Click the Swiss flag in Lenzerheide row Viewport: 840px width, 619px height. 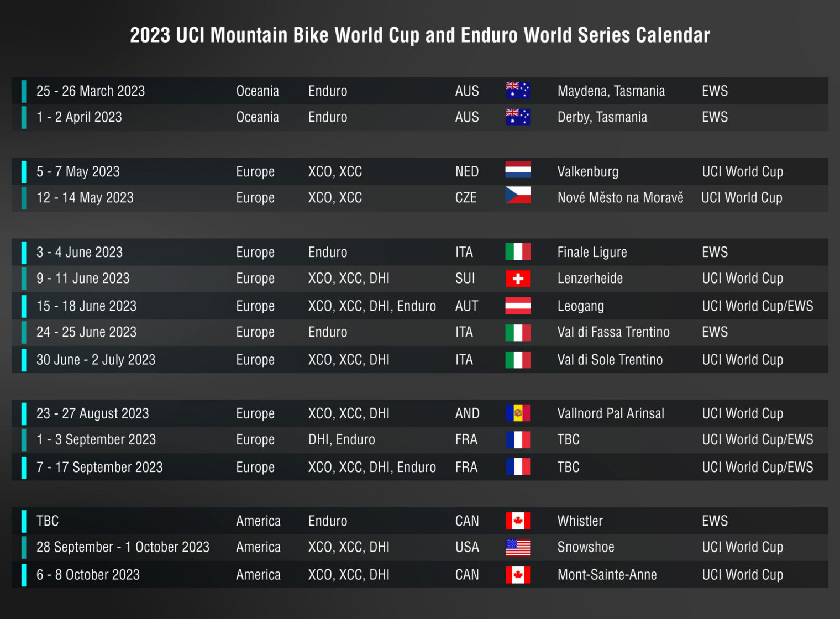point(518,279)
